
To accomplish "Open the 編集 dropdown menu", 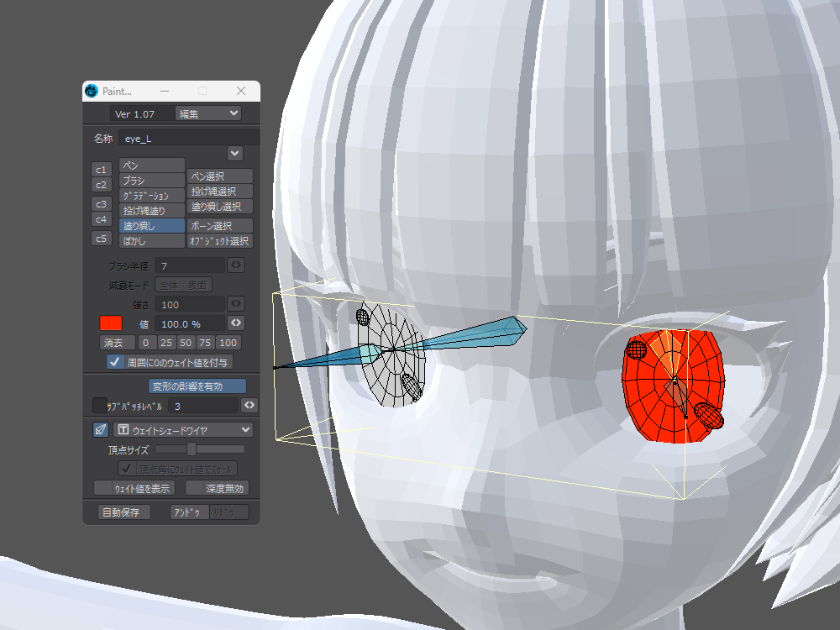I will 207,113.
